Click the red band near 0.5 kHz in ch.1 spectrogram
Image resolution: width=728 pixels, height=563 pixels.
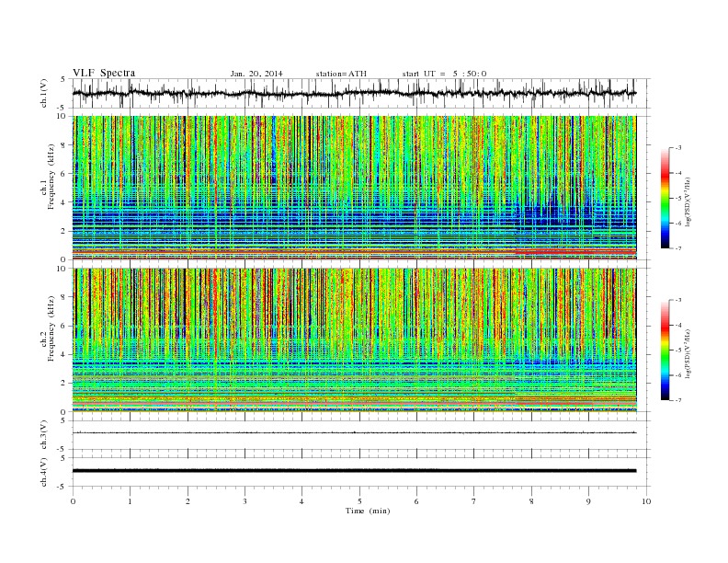354,251
